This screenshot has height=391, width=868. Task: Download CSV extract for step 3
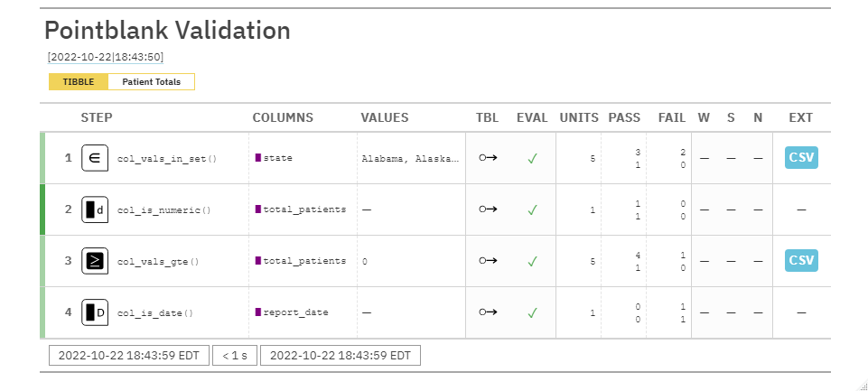pyautogui.click(x=800, y=261)
